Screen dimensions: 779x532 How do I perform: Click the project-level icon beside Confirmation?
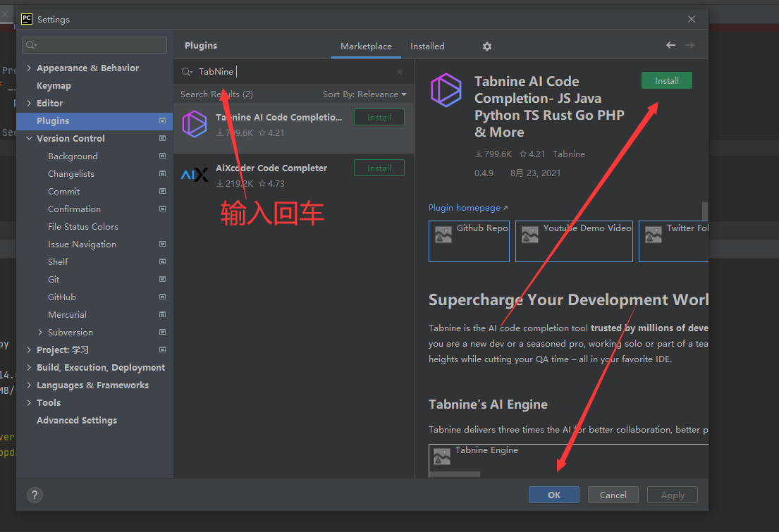(162, 209)
